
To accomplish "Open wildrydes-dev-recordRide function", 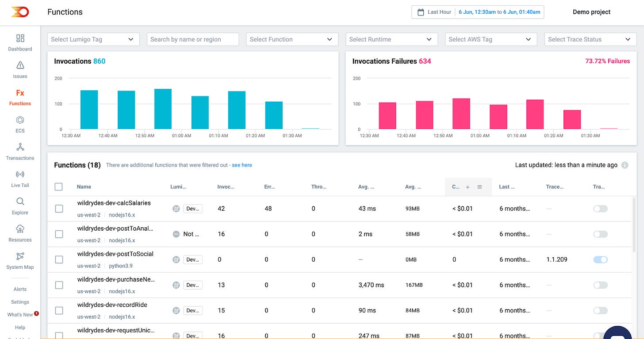I will (x=112, y=305).
